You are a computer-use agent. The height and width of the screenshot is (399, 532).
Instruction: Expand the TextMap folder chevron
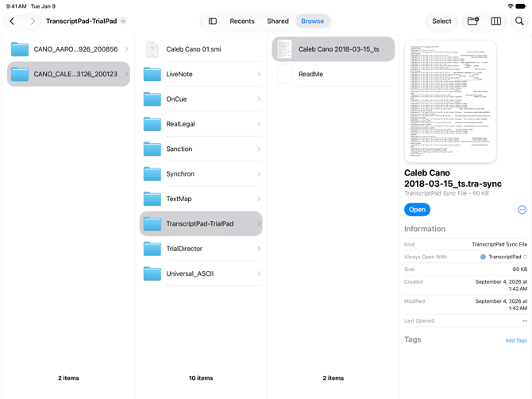(x=259, y=199)
